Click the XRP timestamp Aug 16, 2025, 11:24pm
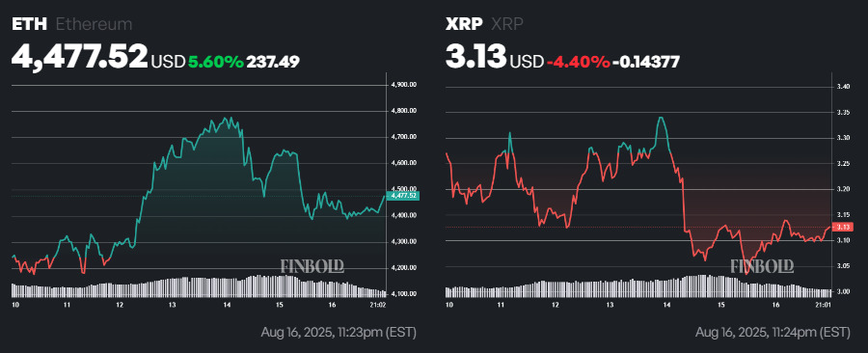The width and height of the screenshot is (868, 353). click(773, 332)
